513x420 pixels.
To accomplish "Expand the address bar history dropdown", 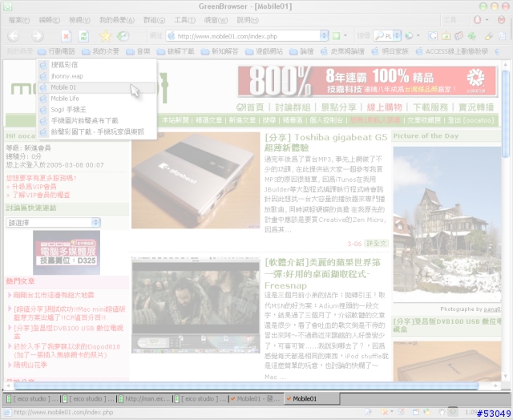I will coord(324,35).
